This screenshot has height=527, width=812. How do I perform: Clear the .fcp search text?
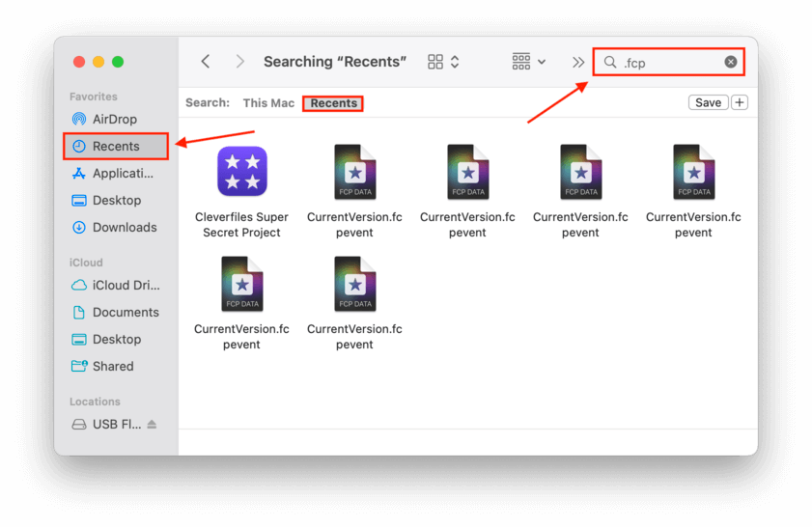pos(731,62)
